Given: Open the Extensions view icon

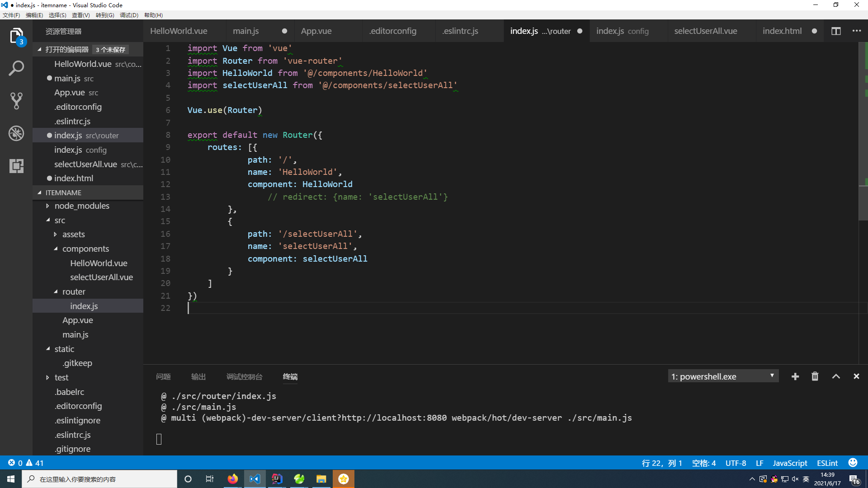Looking at the screenshot, I should (x=16, y=166).
